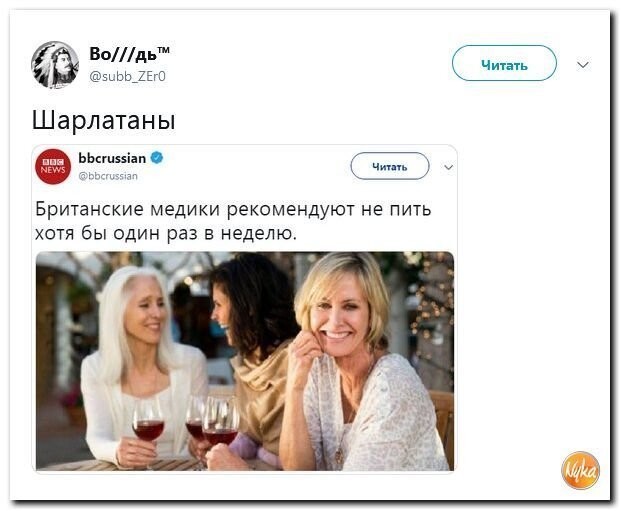Click the orange Nyka watermark logo
621x511 pixels.
580,470
